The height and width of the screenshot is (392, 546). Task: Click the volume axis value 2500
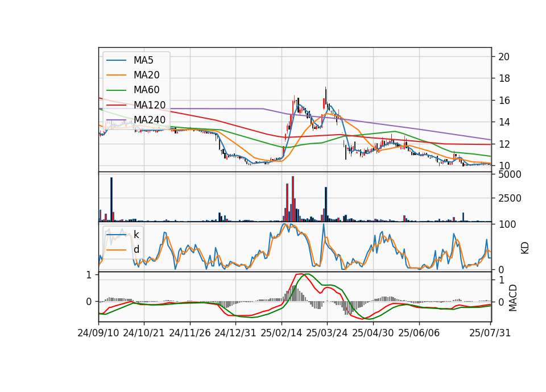pos(510,198)
